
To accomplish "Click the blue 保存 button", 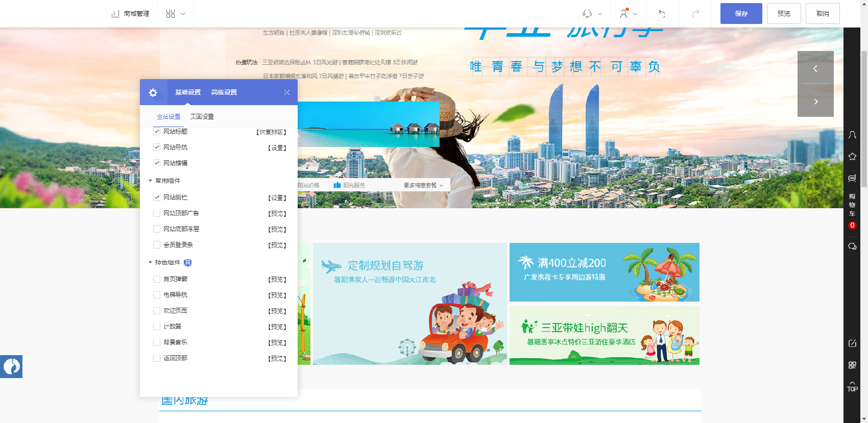I will point(741,14).
